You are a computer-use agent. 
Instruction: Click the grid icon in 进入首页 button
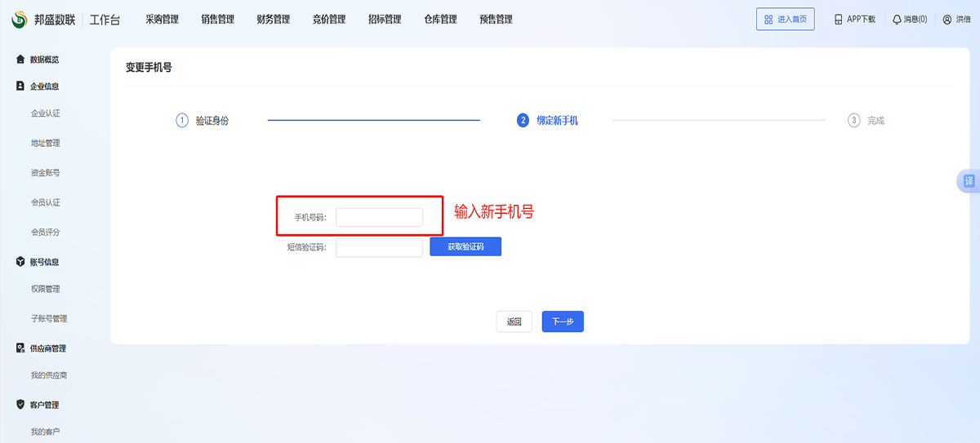768,20
